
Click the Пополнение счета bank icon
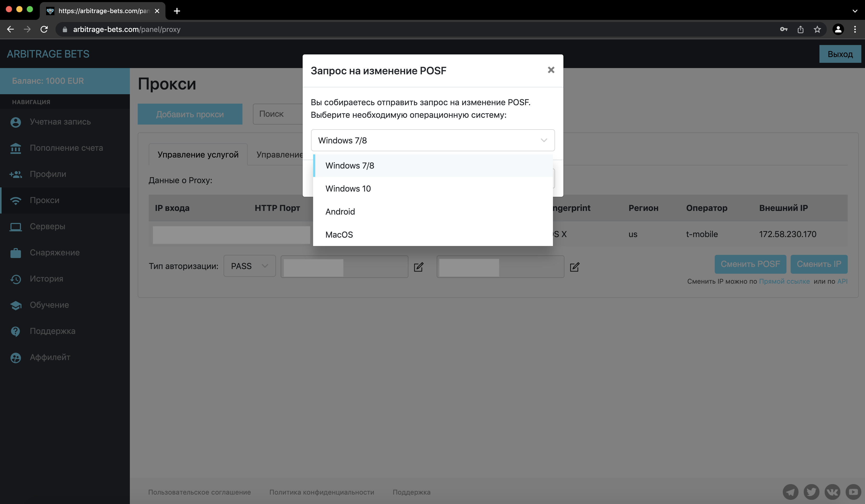point(15,148)
